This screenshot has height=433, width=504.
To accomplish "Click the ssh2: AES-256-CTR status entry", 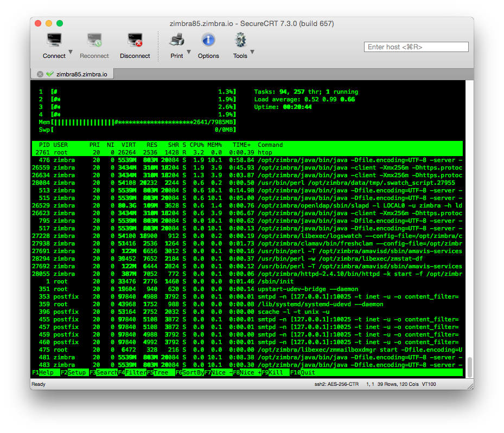I will (336, 384).
